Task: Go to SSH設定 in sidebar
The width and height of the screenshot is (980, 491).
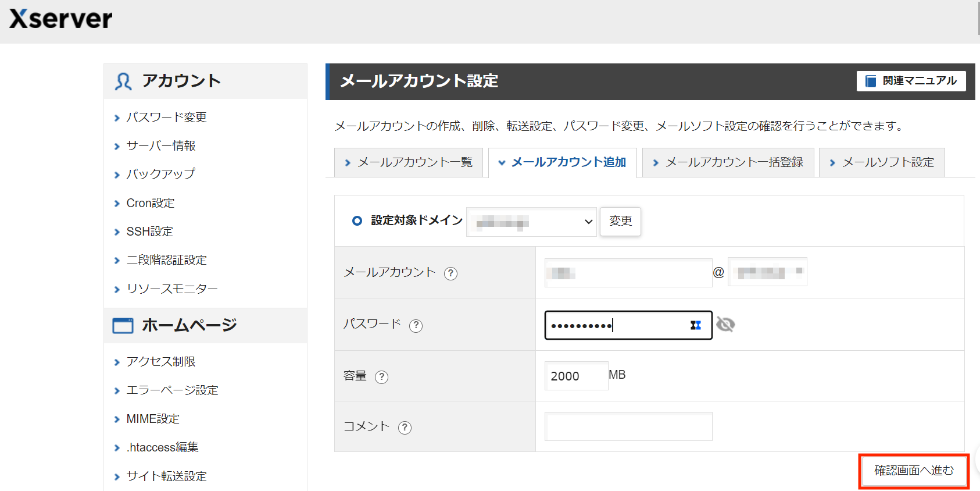Action: pos(149,232)
